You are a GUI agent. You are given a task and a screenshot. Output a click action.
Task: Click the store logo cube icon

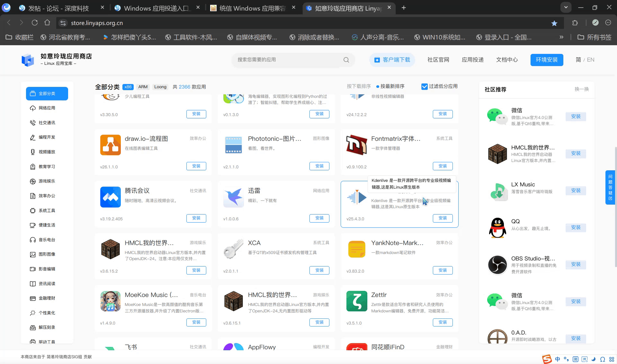[x=28, y=60]
